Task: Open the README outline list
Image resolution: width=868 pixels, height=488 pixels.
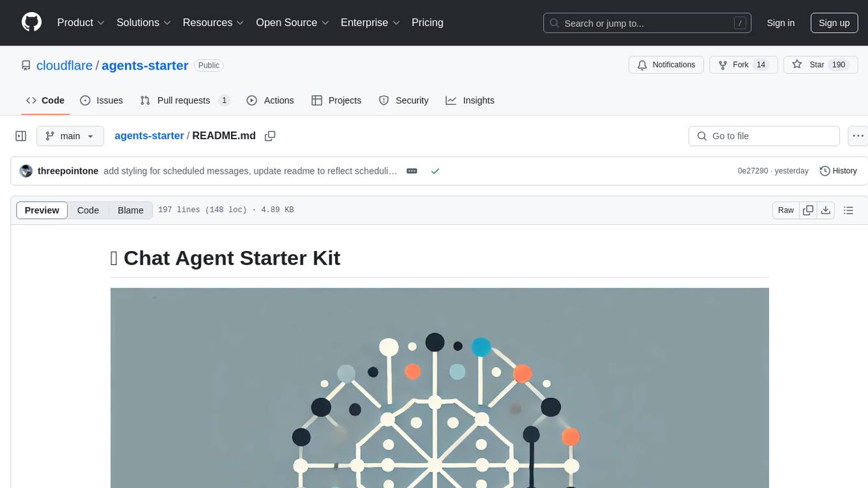Action: point(848,210)
